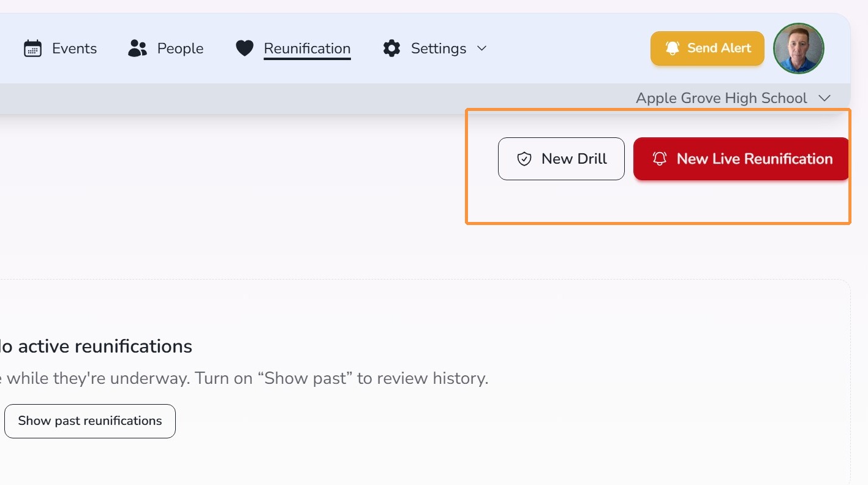Start a New Drill
Viewport: 868px width, 485px height.
click(561, 159)
